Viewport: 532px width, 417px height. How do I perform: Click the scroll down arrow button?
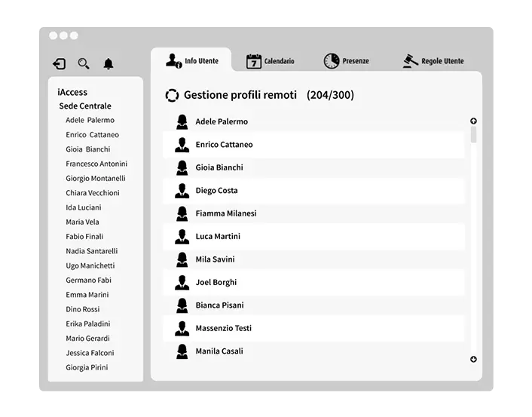click(474, 359)
